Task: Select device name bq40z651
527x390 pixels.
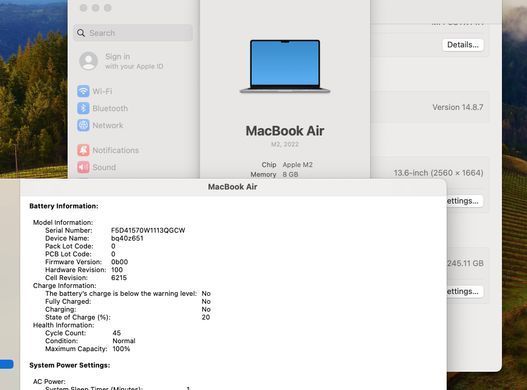Action: [x=127, y=238]
